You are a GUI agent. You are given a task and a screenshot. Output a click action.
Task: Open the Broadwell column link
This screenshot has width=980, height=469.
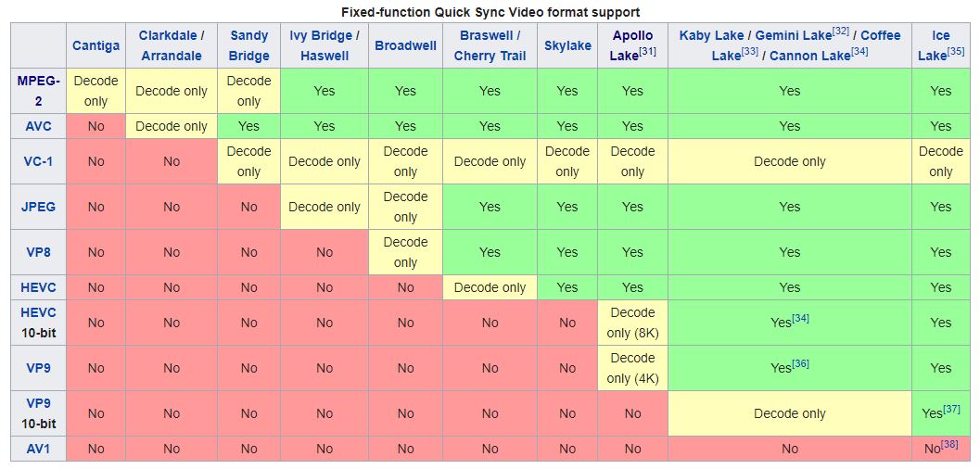pos(405,45)
